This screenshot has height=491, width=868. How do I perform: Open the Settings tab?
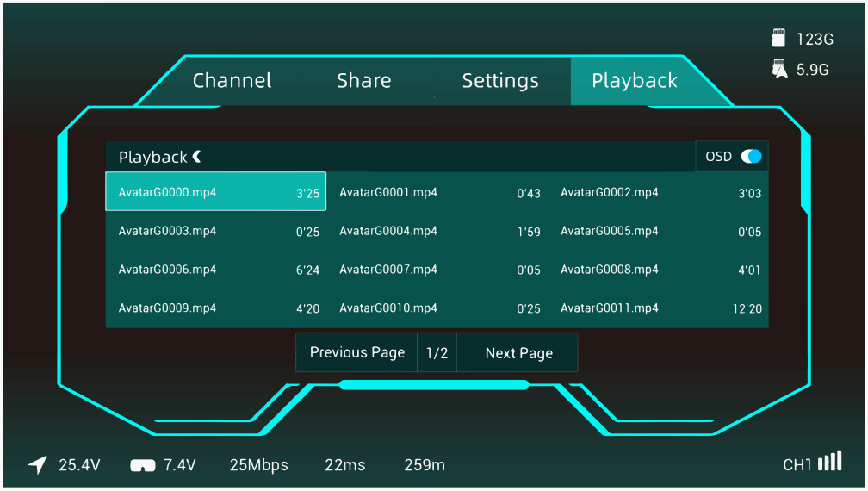[x=499, y=81]
